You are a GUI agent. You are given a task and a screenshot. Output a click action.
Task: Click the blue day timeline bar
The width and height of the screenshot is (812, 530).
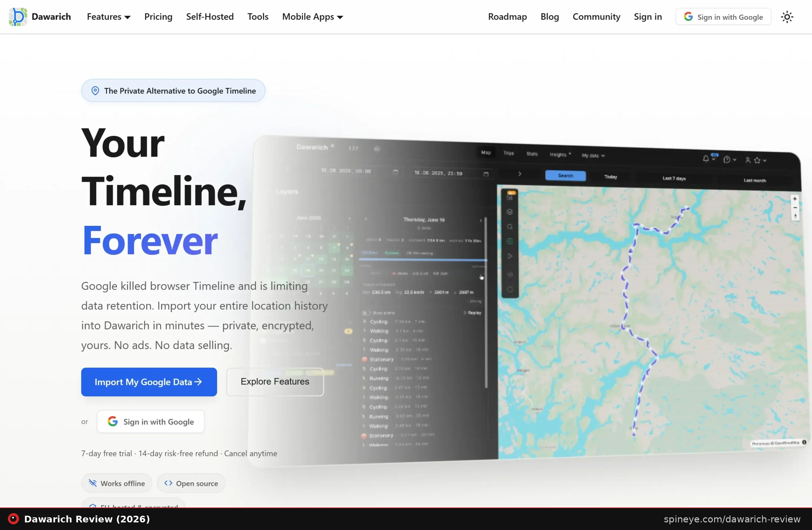pyautogui.click(x=422, y=260)
